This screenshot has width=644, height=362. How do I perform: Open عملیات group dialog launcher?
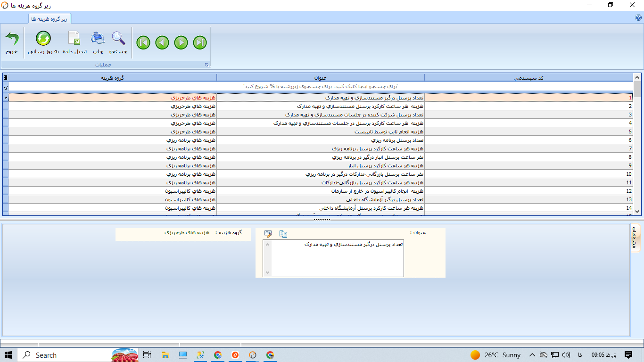tap(206, 65)
